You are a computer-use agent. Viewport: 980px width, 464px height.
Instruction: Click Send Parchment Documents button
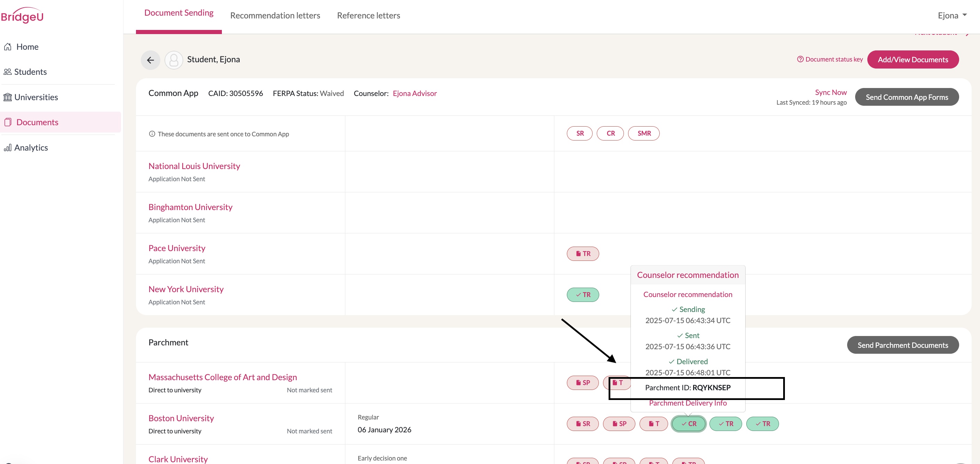click(x=902, y=345)
